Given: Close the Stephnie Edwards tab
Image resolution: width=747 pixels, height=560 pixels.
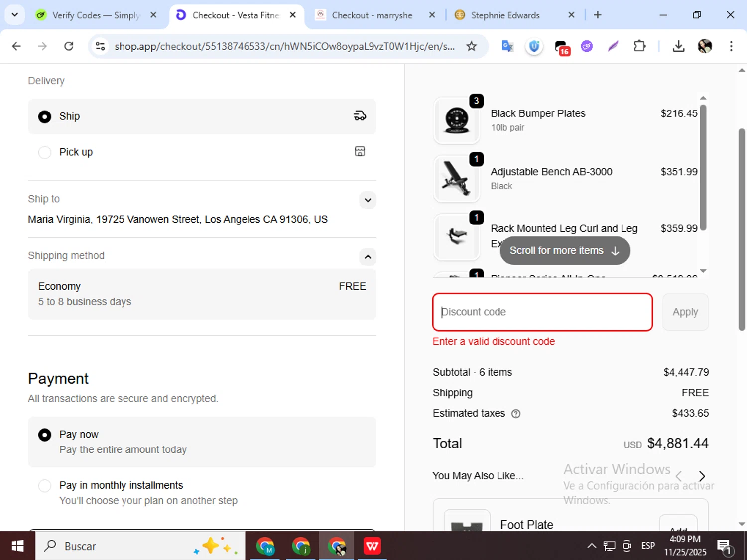Looking at the screenshot, I should (x=571, y=15).
